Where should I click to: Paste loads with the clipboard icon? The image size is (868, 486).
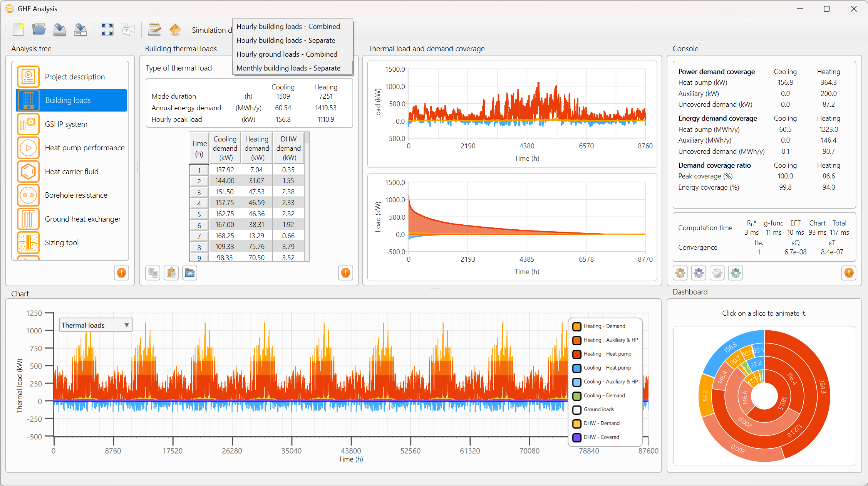coord(171,273)
